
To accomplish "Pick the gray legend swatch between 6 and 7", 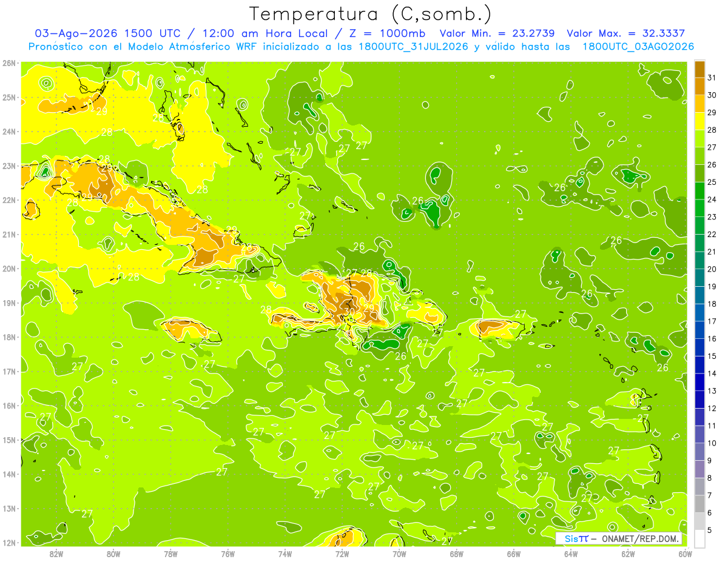I will click(x=699, y=504).
